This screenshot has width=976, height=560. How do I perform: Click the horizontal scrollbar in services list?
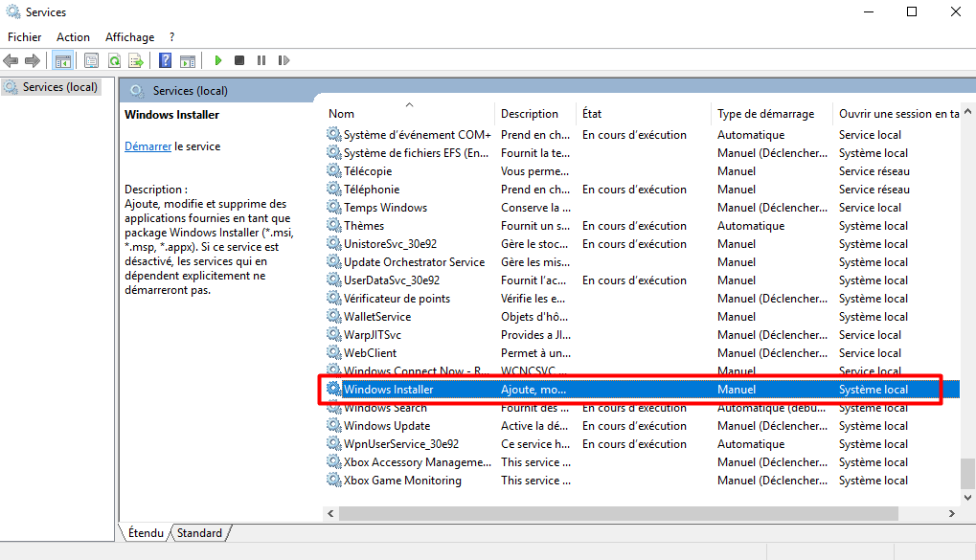click(632, 513)
